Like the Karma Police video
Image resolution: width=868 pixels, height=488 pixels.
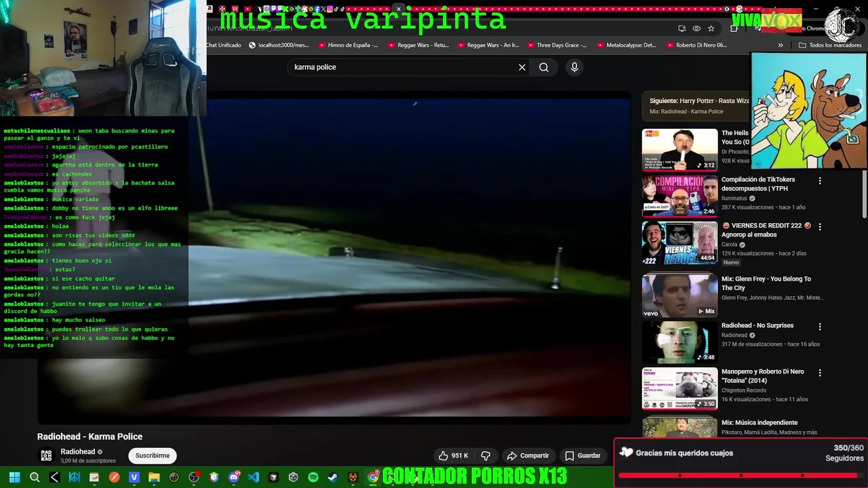tap(454, 455)
